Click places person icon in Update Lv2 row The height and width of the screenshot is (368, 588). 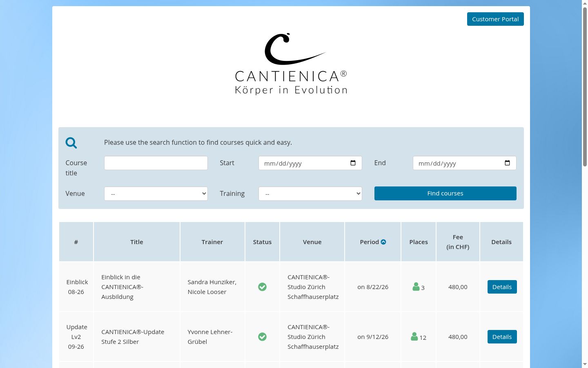(414, 337)
